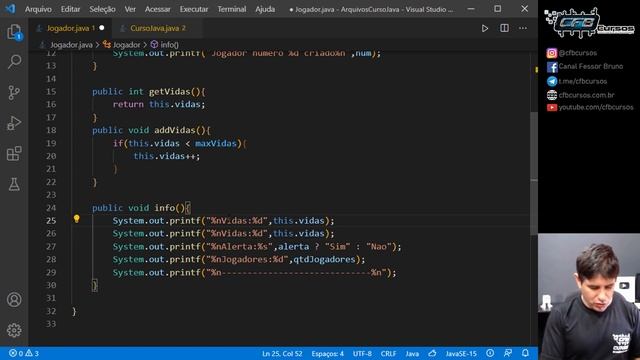
Task: Select Jogador class in the breadcrumb
Action: click(126, 44)
